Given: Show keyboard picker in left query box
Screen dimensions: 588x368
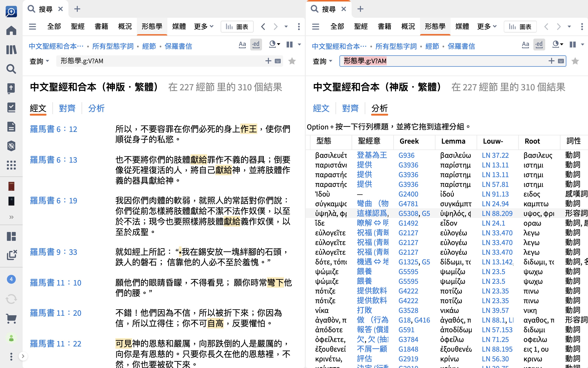Looking at the screenshot, I should point(278,61).
